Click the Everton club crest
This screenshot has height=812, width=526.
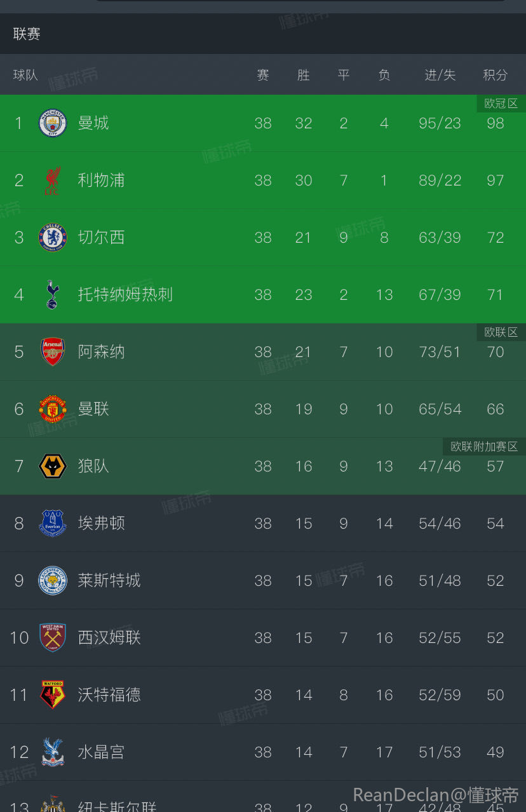[x=53, y=524]
